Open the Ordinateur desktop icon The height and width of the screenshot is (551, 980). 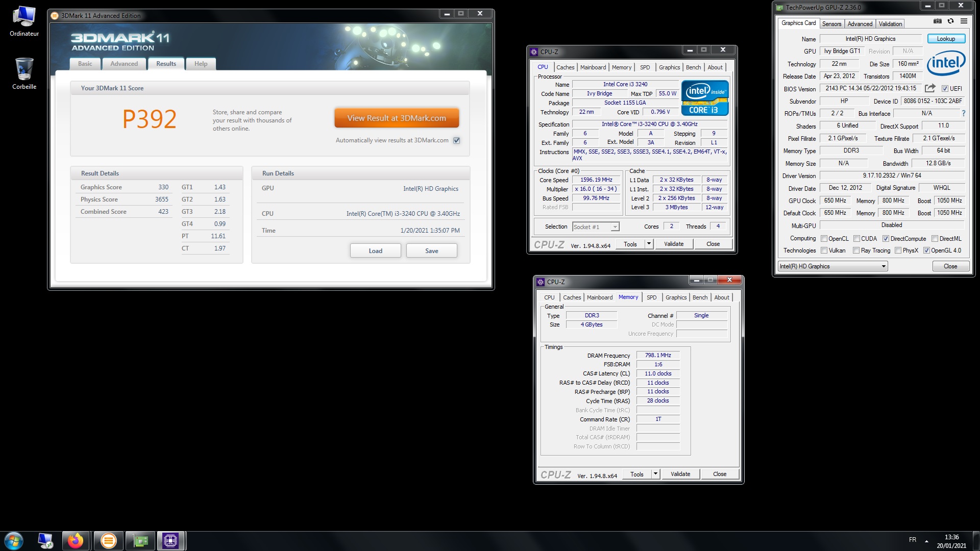[x=24, y=21]
